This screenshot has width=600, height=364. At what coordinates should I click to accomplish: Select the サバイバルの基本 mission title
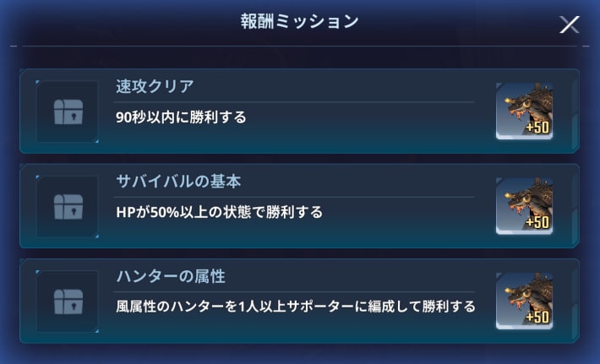click(178, 182)
